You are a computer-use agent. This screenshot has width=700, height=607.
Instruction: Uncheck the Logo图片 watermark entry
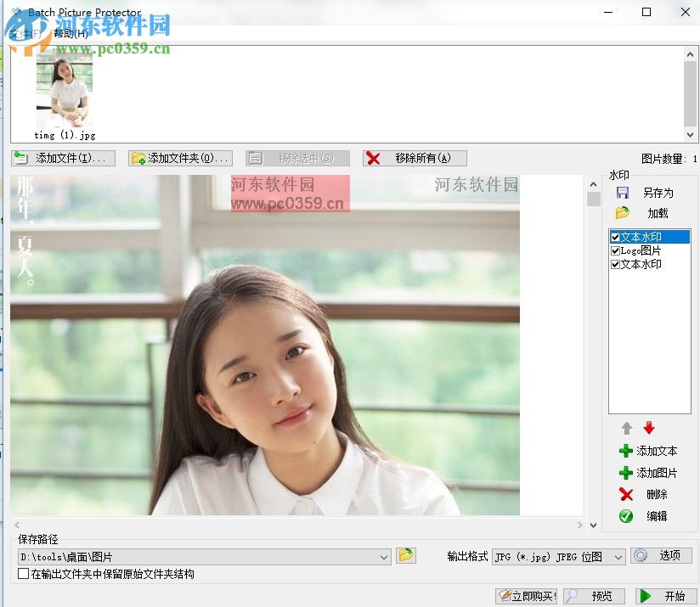tap(614, 250)
